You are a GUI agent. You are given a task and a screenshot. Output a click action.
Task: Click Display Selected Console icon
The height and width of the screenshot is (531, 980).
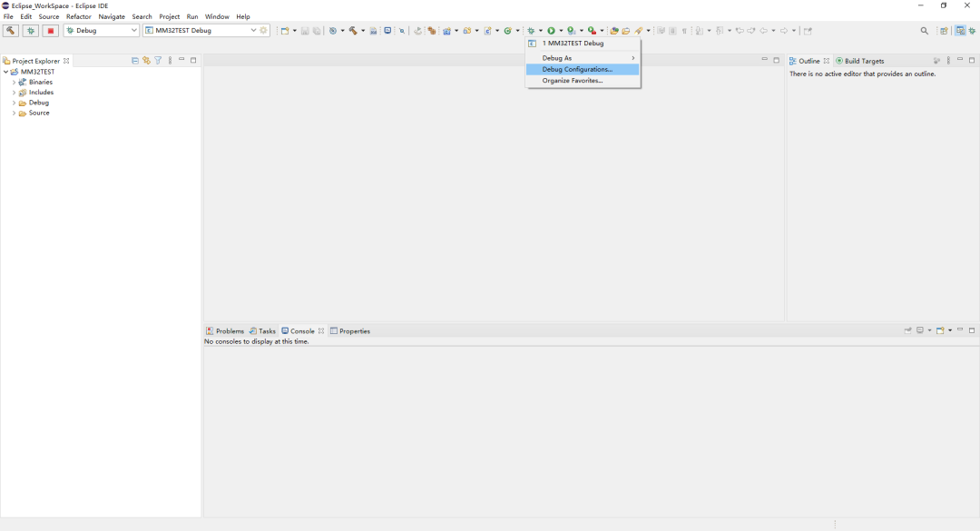(920, 330)
